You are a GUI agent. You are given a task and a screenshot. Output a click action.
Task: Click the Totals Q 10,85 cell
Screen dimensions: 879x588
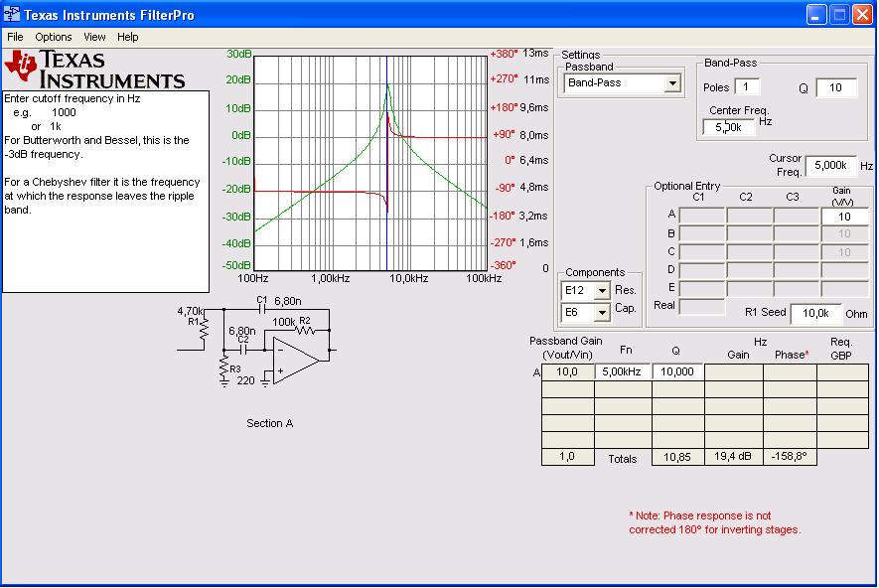[x=677, y=457]
